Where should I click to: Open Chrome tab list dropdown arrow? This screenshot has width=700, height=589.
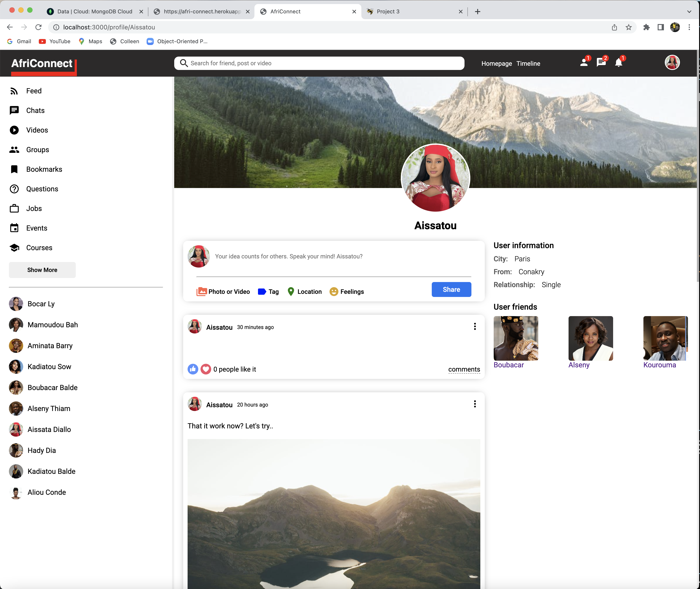click(x=689, y=12)
